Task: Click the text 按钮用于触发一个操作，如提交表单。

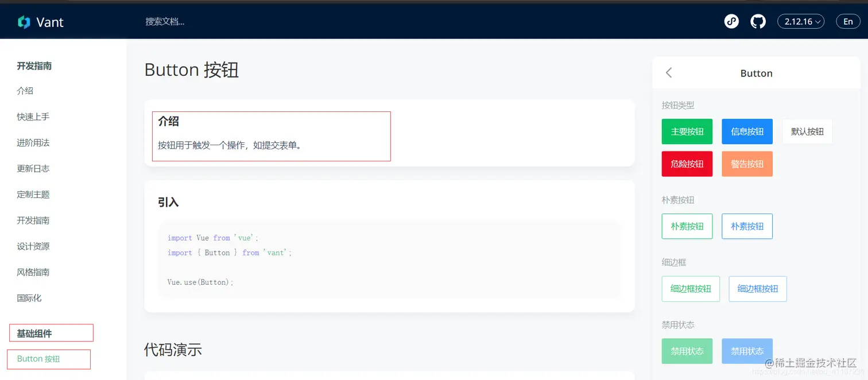Action: point(230,145)
